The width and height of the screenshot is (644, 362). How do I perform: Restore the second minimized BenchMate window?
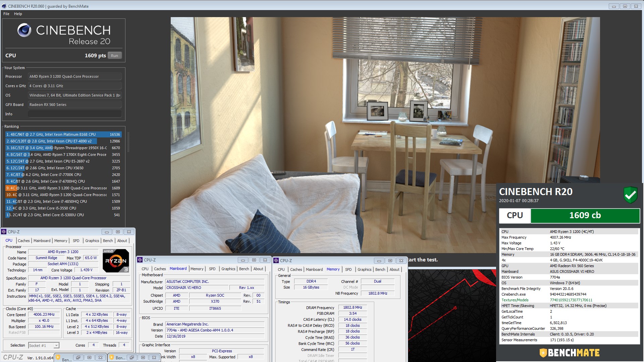point(132,357)
